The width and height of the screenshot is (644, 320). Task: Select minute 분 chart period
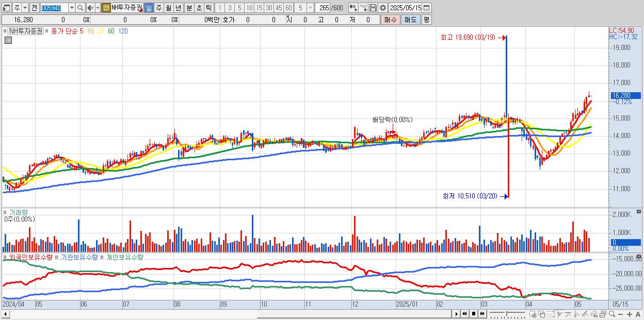tap(189, 8)
